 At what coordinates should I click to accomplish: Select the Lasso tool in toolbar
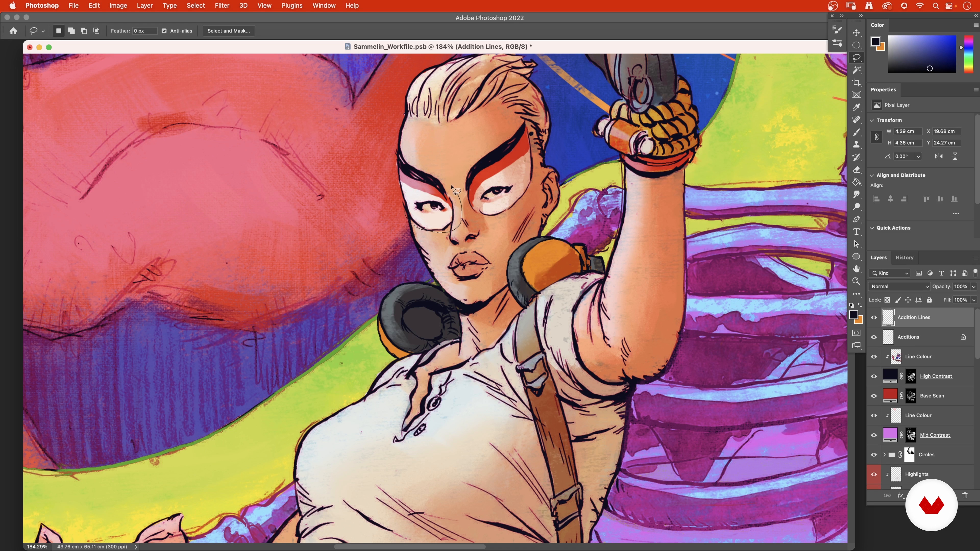pos(856,57)
